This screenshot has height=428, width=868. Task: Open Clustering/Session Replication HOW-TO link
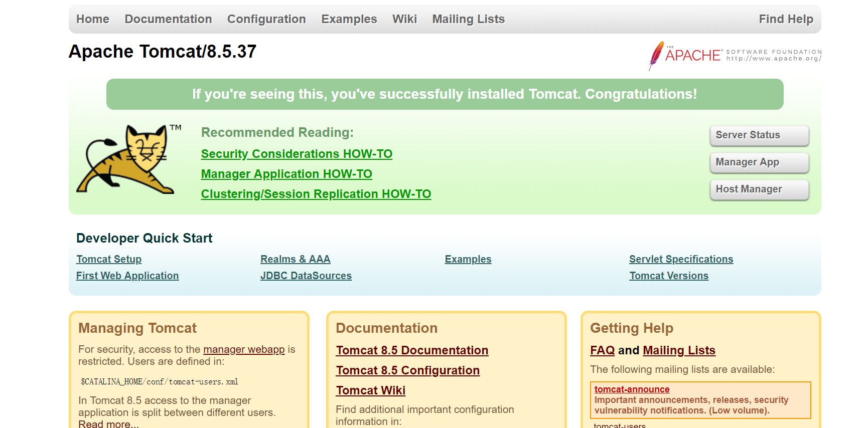coord(316,194)
